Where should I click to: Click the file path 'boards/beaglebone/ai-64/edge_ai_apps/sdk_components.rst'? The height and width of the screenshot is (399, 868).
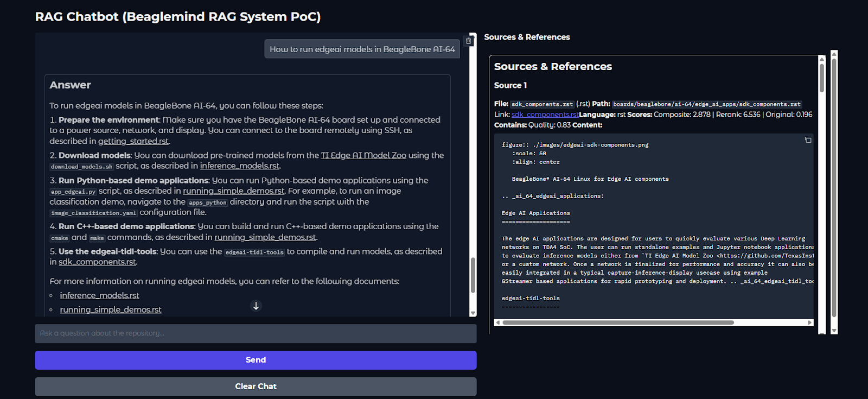point(707,104)
